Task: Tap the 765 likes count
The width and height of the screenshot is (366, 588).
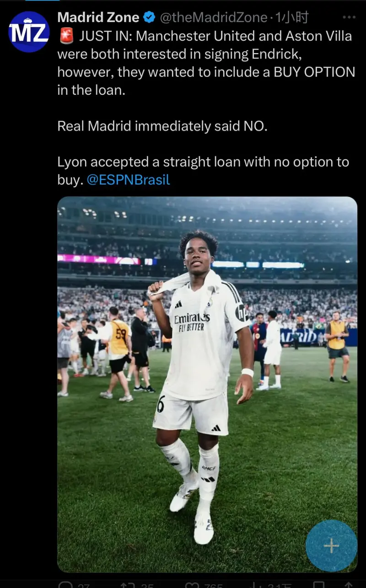Action: (x=211, y=586)
